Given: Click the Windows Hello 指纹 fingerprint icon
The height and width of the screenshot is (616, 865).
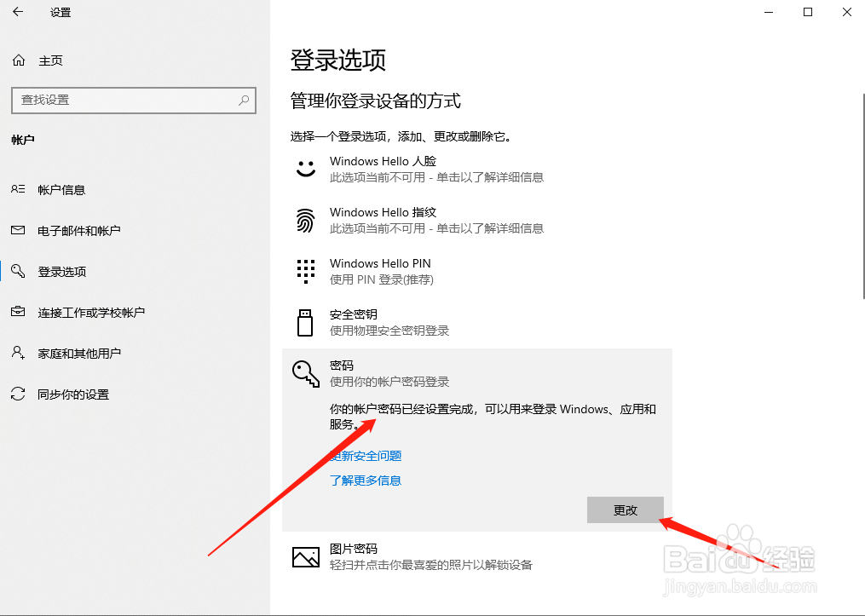Looking at the screenshot, I should point(305,219).
